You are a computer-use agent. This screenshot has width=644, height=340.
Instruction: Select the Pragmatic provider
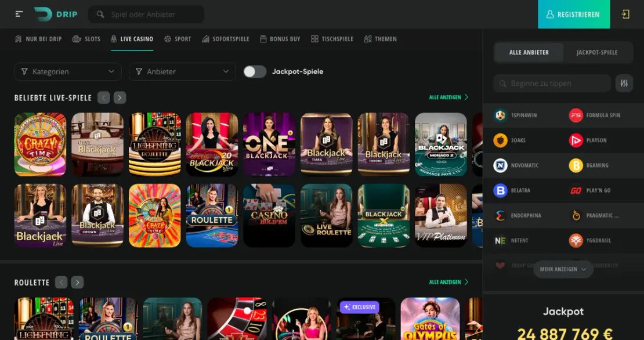pyautogui.click(x=594, y=216)
